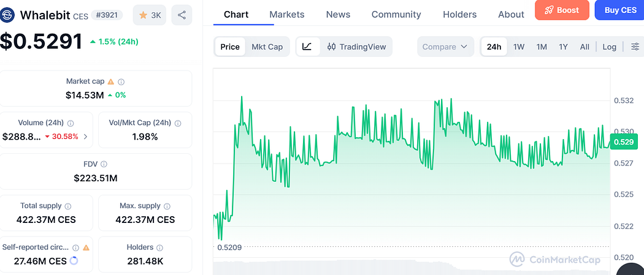644x275 pixels.
Task: Click the 0.5209 low price marker
Action: [229, 247]
